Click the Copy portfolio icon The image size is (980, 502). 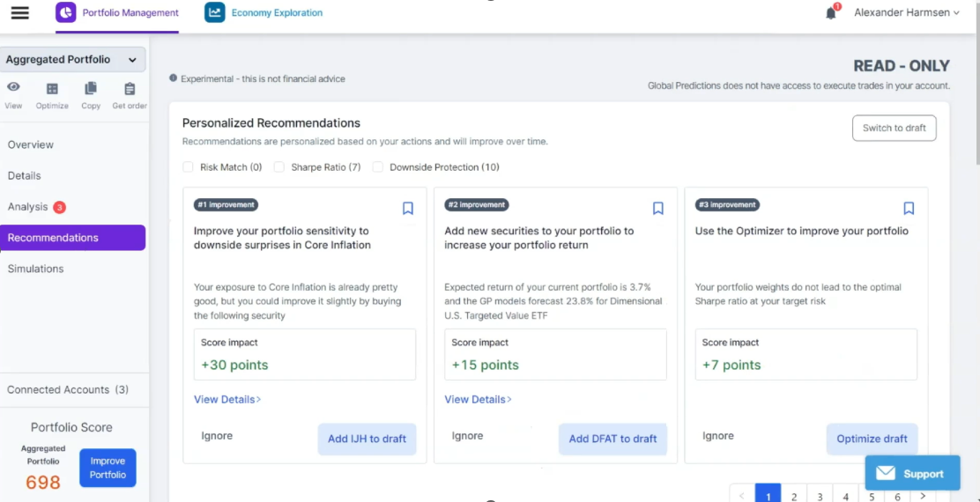tap(91, 89)
